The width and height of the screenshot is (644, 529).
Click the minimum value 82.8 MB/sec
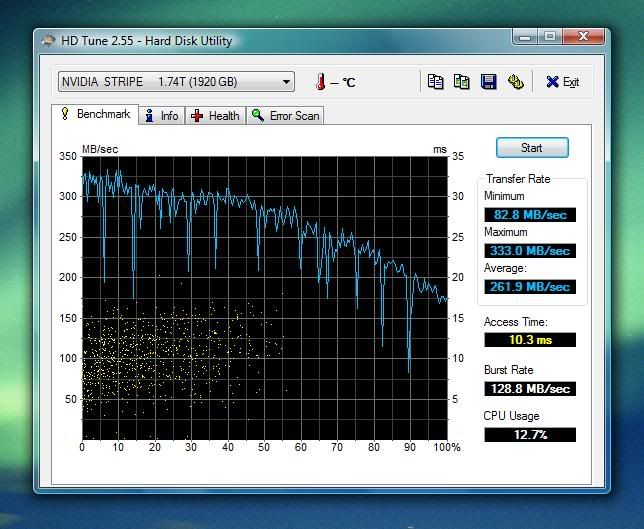(x=530, y=214)
